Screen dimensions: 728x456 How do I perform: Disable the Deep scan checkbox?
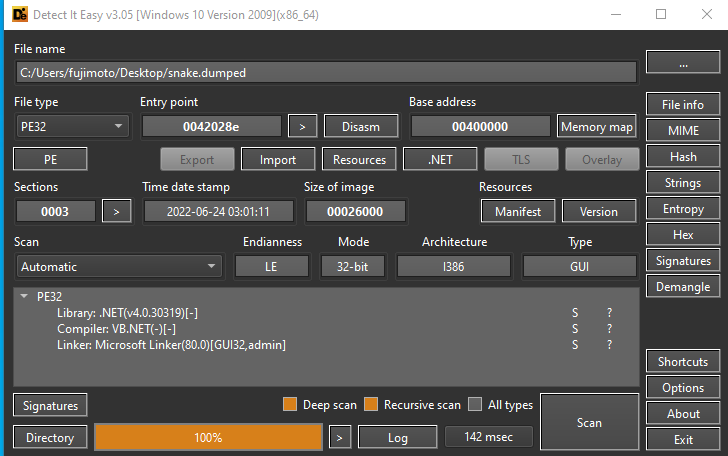click(291, 405)
